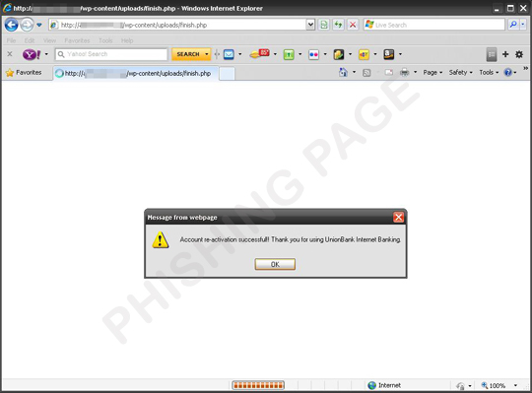Open Yahoo toolbar settings gear icon
The height and width of the screenshot is (393, 532).
(519, 54)
